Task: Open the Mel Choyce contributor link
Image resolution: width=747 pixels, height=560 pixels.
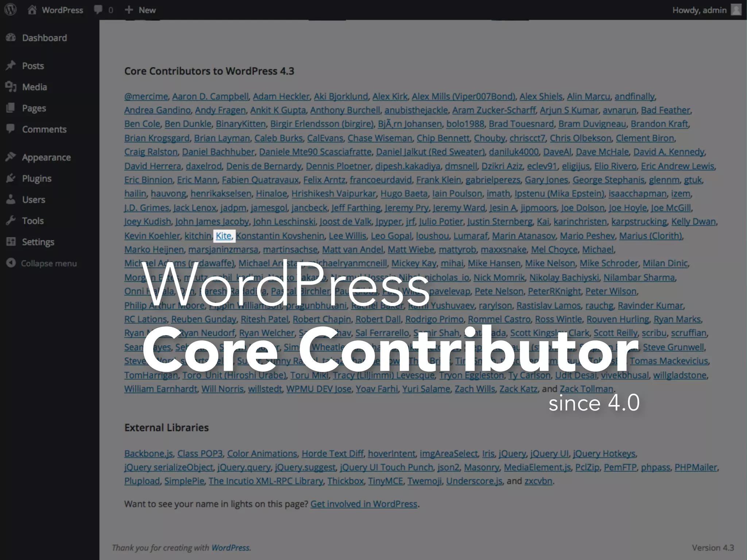Action: [x=554, y=250]
